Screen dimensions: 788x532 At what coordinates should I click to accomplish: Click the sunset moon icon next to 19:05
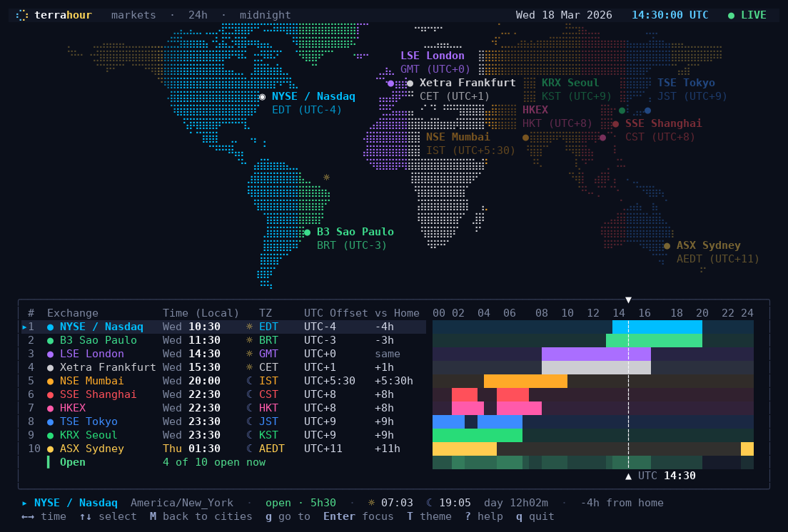pyautogui.click(x=430, y=503)
